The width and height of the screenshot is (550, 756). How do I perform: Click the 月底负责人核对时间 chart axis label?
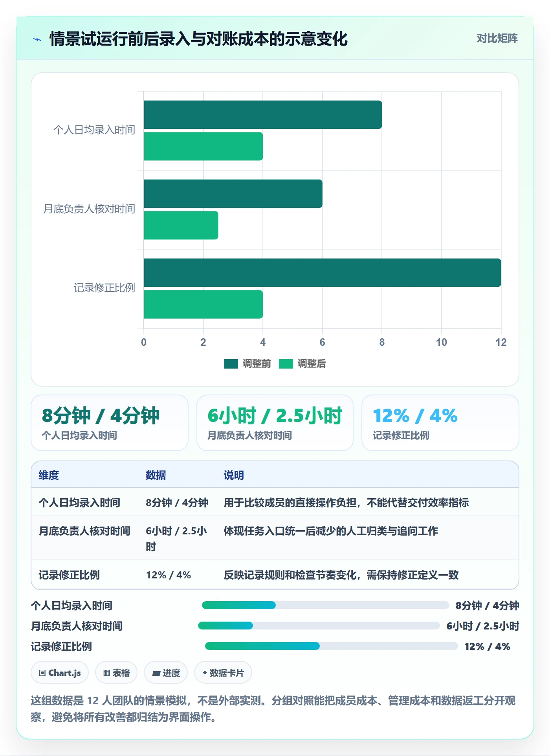click(x=89, y=209)
